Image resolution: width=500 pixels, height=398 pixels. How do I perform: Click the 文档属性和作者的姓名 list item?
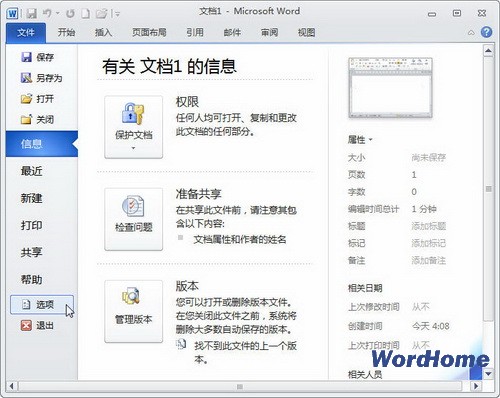pyautogui.click(x=240, y=239)
